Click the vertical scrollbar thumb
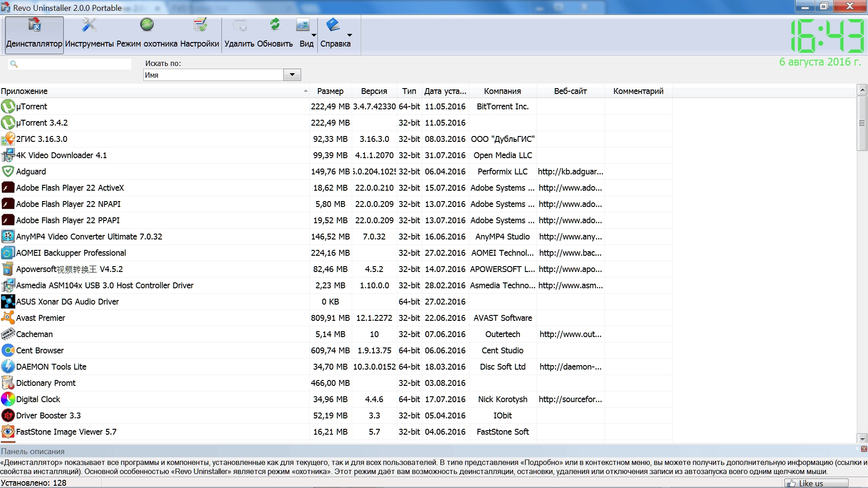868x488 pixels. tap(862, 123)
